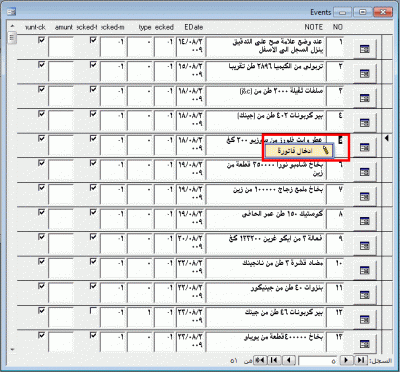Click the NOTE field of record 1

(265, 47)
